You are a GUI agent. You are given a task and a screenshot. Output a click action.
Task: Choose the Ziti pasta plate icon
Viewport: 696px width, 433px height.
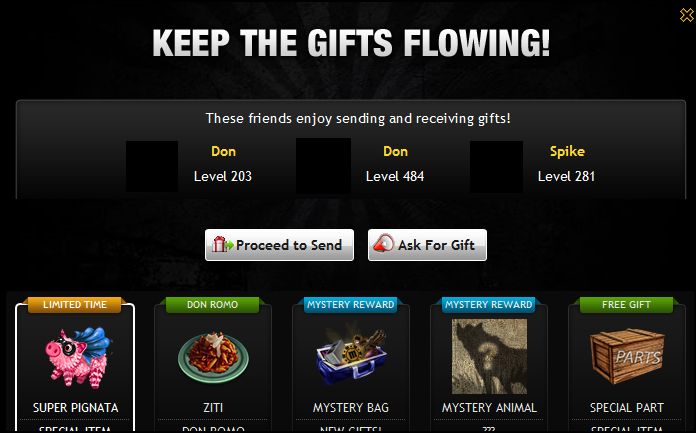pos(213,358)
